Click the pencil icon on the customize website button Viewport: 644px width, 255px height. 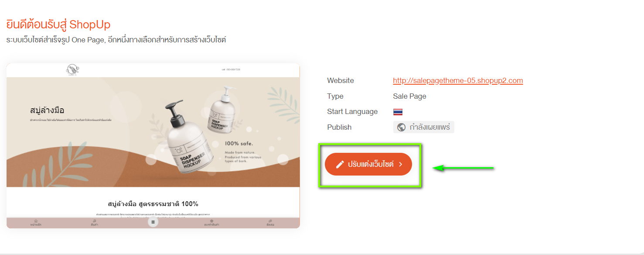coord(340,164)
